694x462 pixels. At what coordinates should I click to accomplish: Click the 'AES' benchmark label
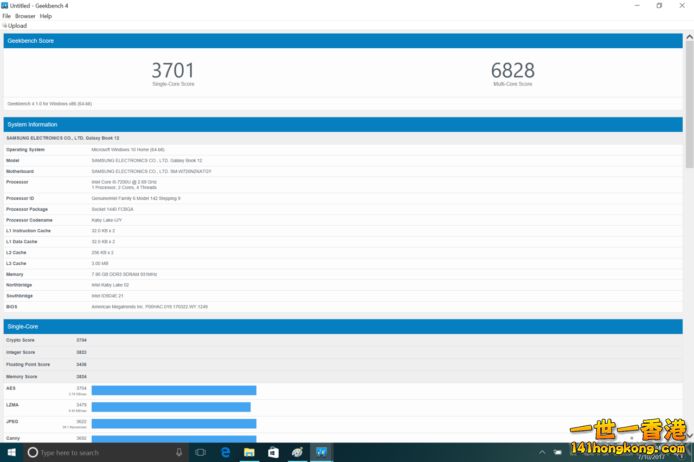11,388
